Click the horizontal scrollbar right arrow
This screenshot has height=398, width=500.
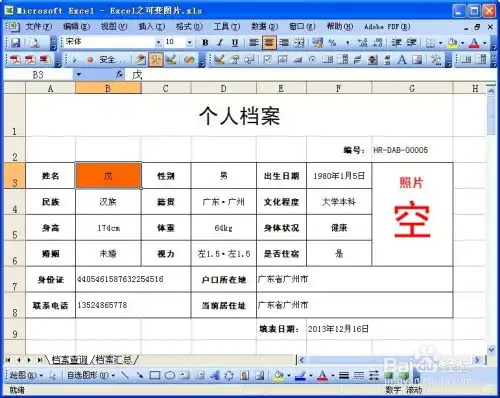pyautogui.click(x=477, y=360)
